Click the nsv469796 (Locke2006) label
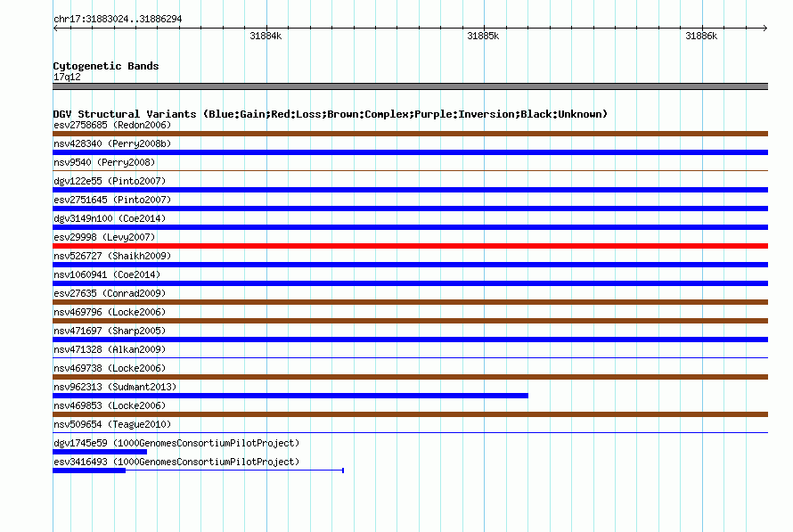Image resolution: width=793 pixels, height=532 pixels. point(110,312)
